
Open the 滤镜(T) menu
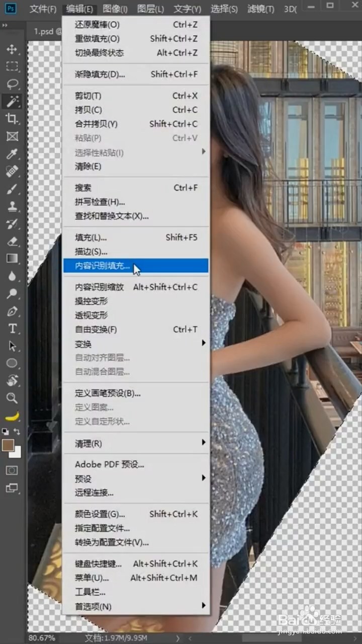261,9
